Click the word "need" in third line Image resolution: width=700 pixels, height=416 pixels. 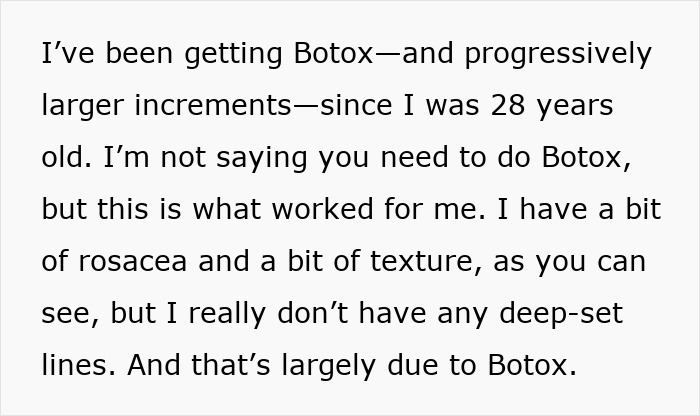(x=414, y=157)
